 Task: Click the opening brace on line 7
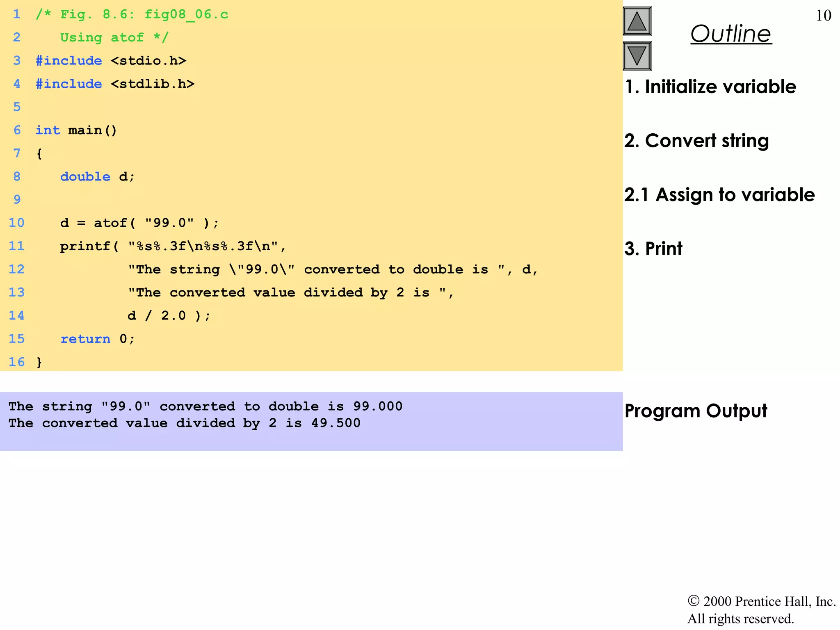pyautogui.click(x=39, y=153)
